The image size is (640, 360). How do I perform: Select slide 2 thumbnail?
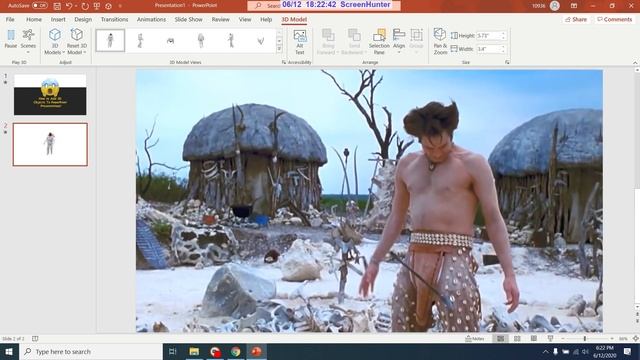(50, 144)
